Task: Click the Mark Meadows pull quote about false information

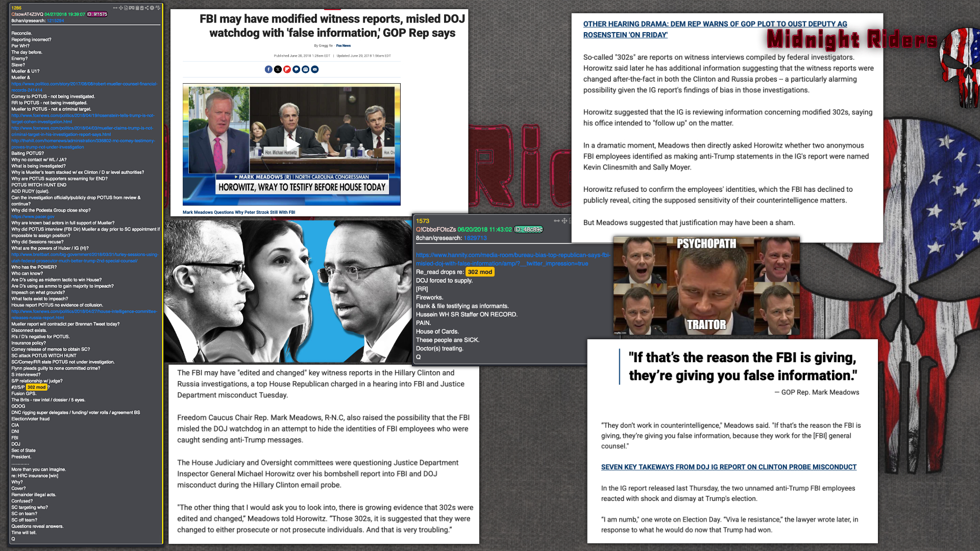Action: (743, 366)
